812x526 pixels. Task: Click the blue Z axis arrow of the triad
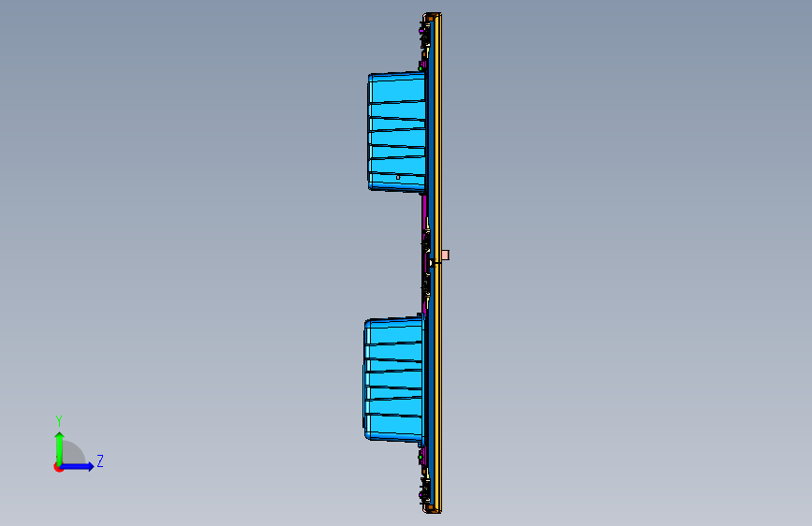tap(78, 466)
